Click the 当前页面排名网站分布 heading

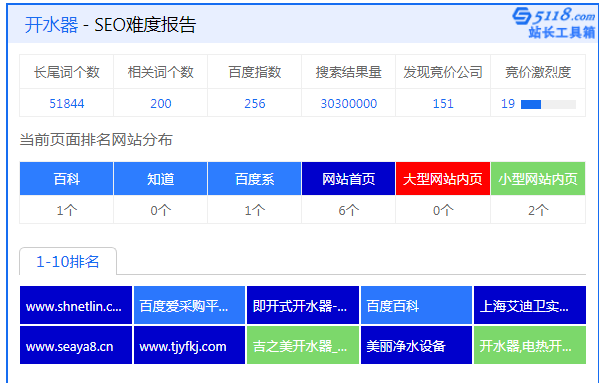tap(96, 140)
